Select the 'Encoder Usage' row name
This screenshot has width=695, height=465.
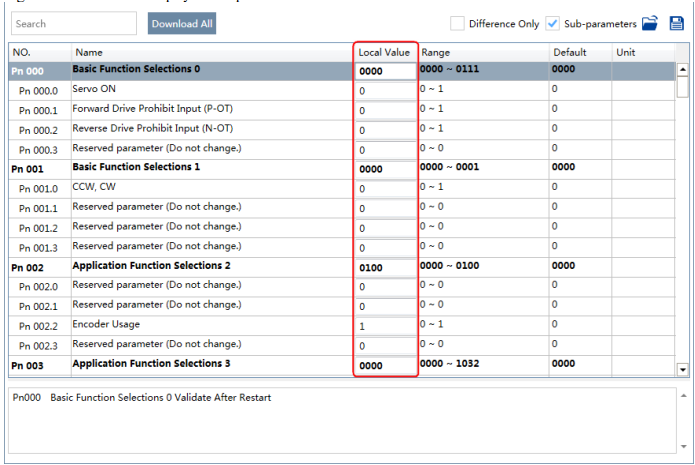click(x=106, y=324)
